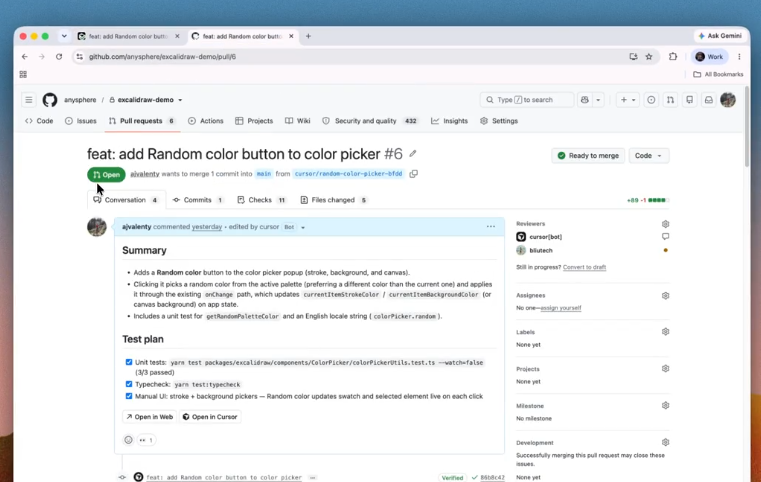Switch to the Checks tab
Image resolution: width=761 pixels, height=482 pixels.
point(262,200)
